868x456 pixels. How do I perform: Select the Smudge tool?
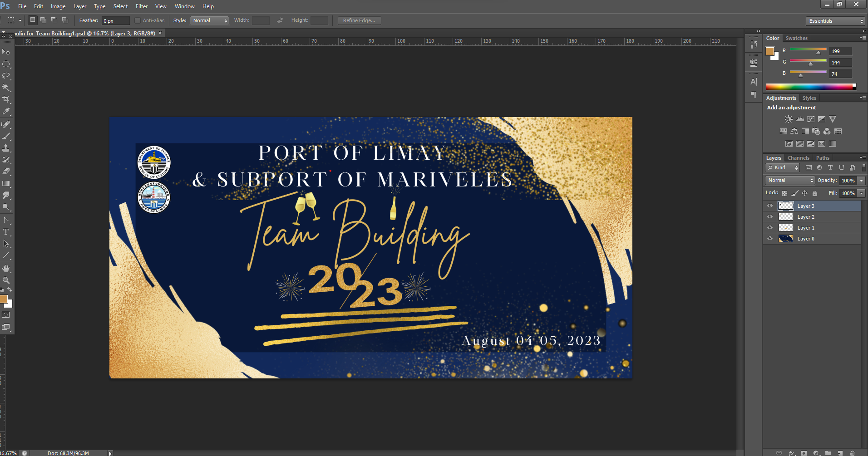tap(6, 195)
